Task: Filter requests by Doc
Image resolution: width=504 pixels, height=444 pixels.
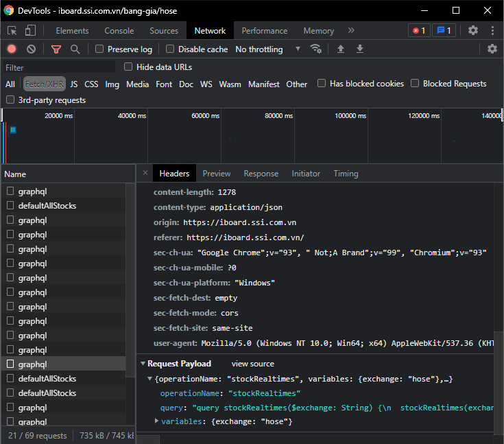Action: click(x=186, y=84)
